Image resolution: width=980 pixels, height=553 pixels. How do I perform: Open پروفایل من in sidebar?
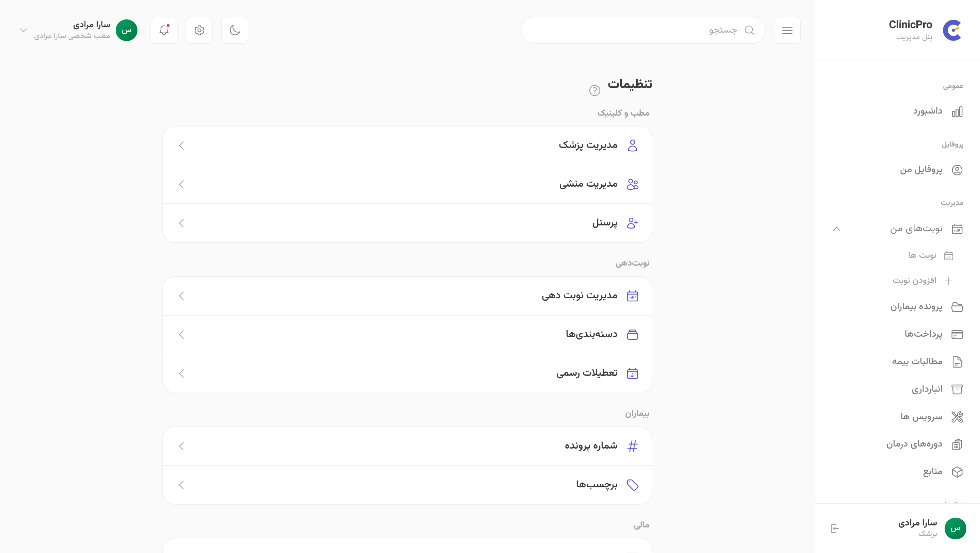click(x=897, y=170)
